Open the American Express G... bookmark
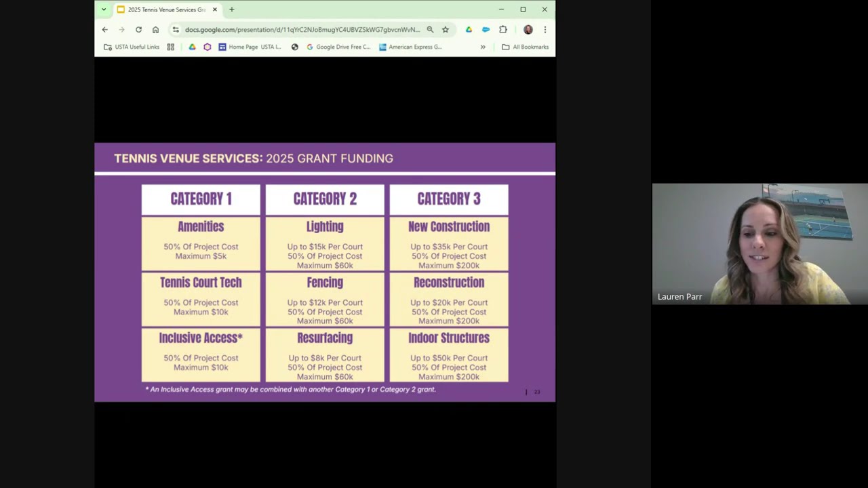This screenshot has width=868, height=488. click(x=410, y=47)
